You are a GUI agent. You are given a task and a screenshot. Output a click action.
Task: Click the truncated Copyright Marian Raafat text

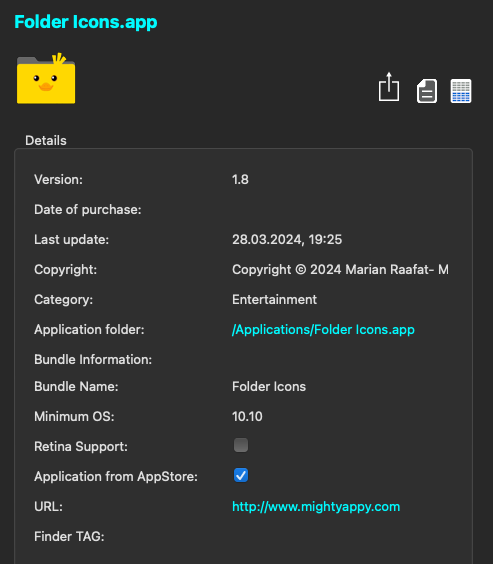[340, 269]
